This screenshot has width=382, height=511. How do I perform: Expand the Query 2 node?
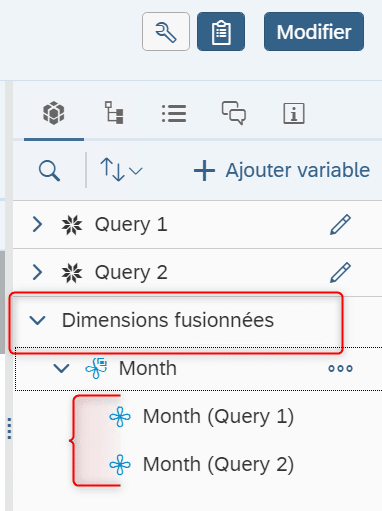tap(38, 272)
